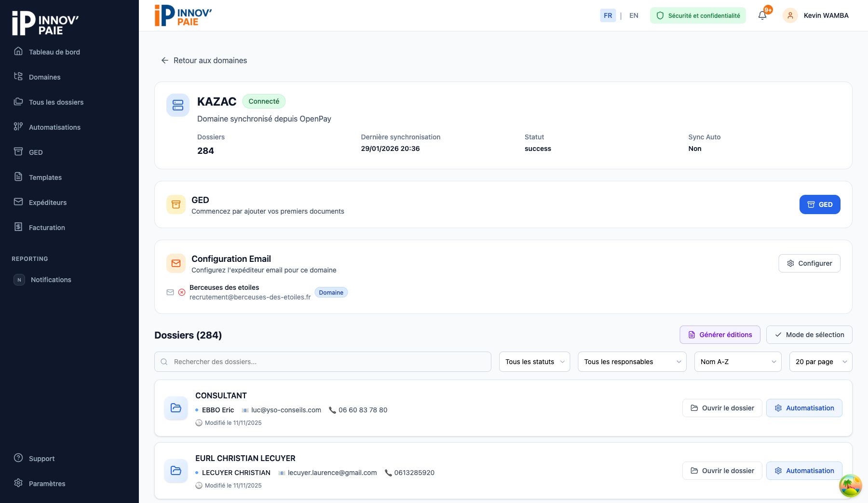Click the red error icon beside Berceuses des etoiles
This screenshot has height=503, width=868.
pyautogui.click(x=182, y=292)
